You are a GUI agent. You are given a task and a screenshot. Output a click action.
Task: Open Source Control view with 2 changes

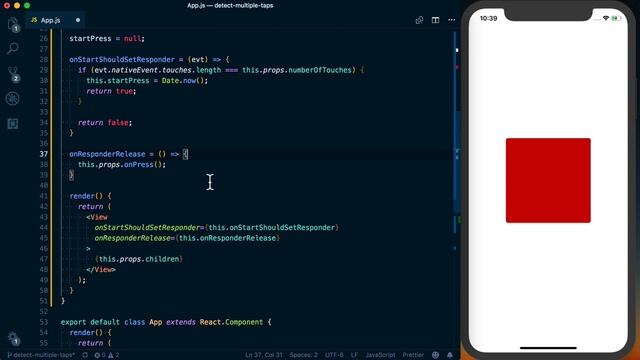pyautogui.click(x=13, y=74)
